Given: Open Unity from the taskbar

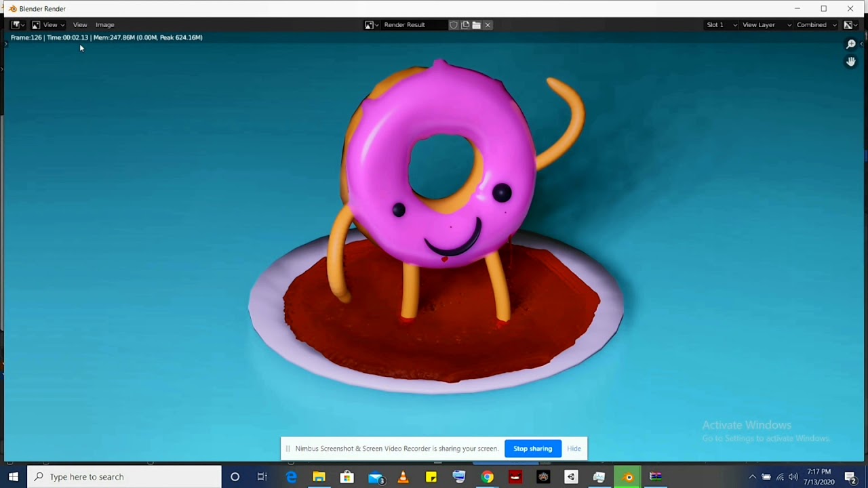Looking at the screenshot, I should (x=571, y=476).
